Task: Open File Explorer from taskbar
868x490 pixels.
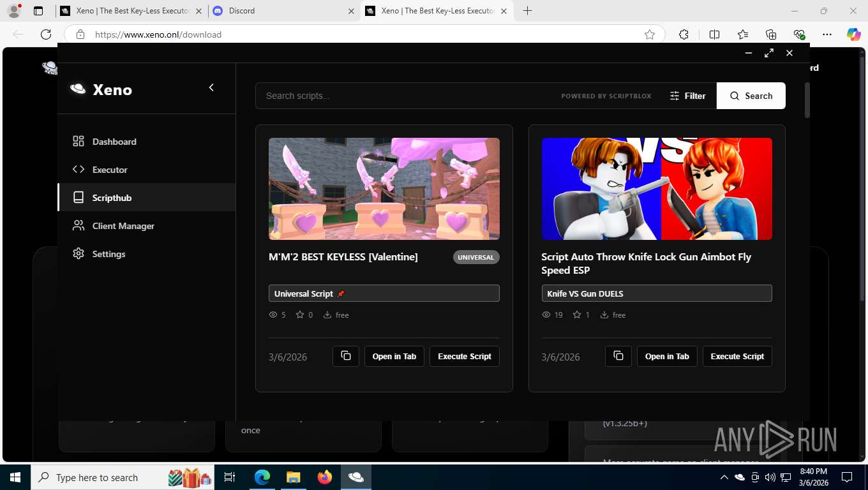Action: click(293, 477)
